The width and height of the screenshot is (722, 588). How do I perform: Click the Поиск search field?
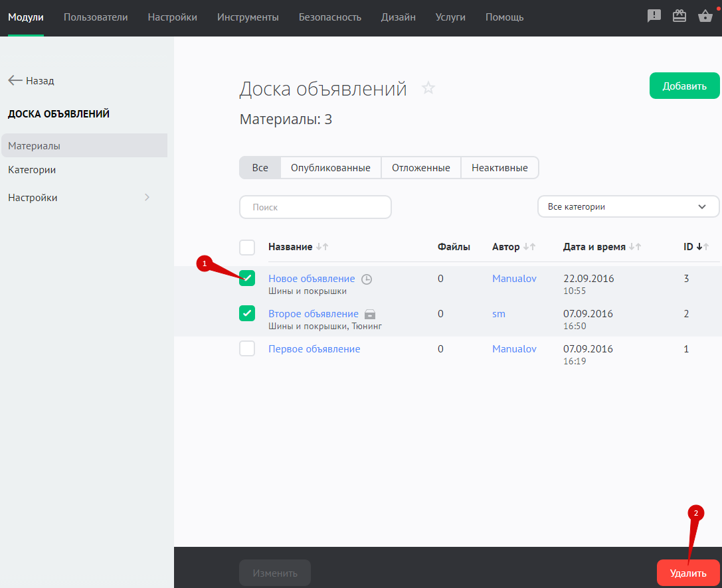pyautogui.click(x=316, y=207)
